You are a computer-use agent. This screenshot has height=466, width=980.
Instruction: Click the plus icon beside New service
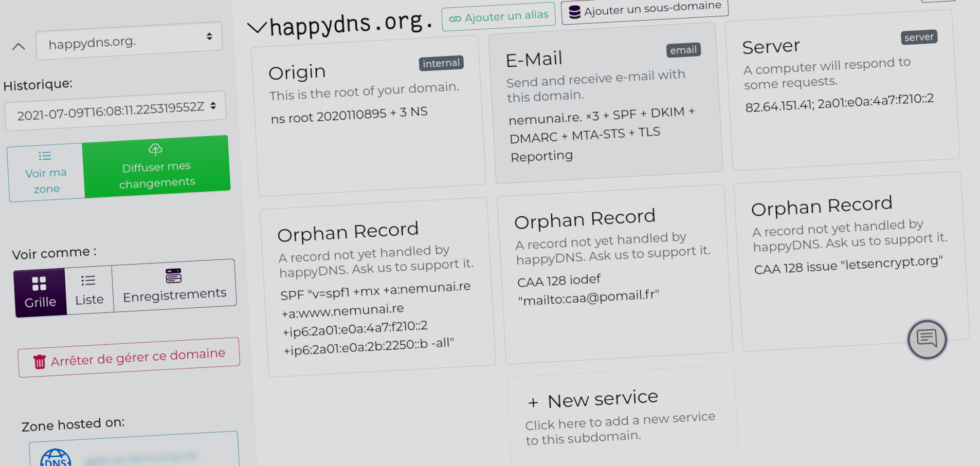(533, 403)
